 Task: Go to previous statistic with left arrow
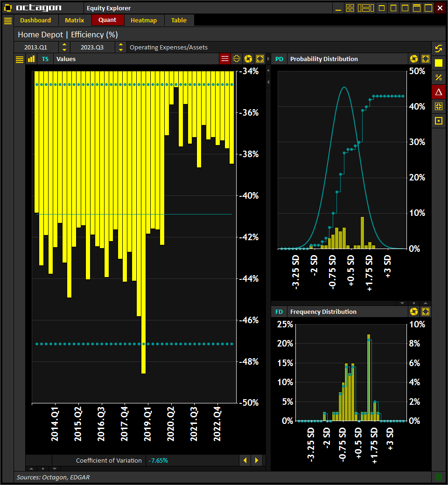tap(245, 460)
